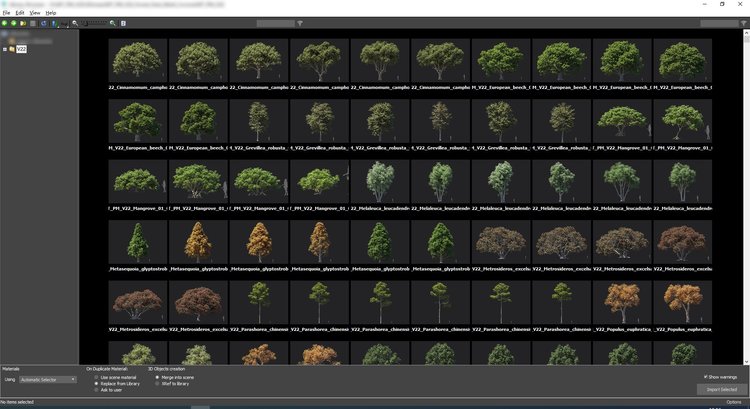Click the zoom in thumbnails magnifier icon
The image size is (750, 409).
click(x=113, y=23)
